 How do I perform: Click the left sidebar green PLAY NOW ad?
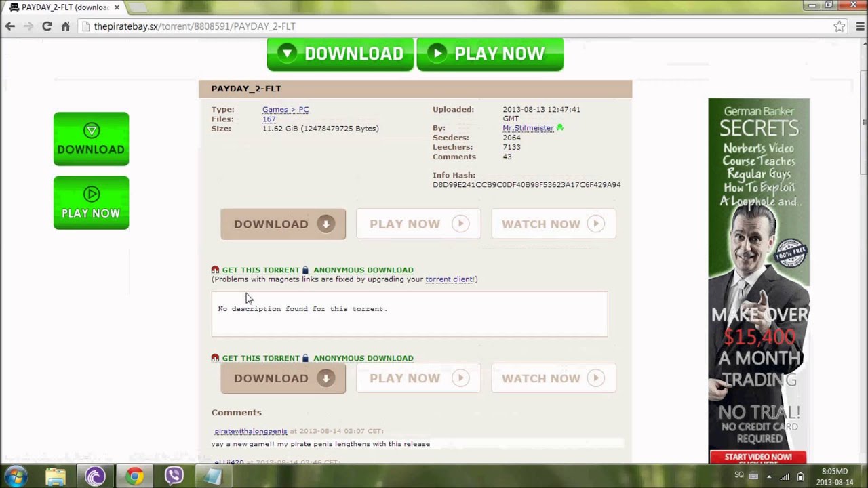(91, 203)
